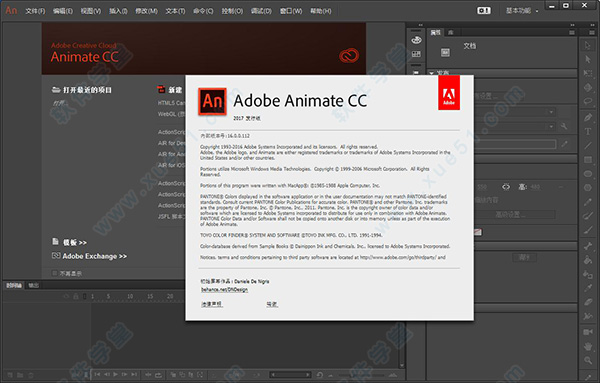The width and height of the screenshot is (600, 383).
Task: Click the timeline horizontal scrollbar
Action: tap(290, 375)
